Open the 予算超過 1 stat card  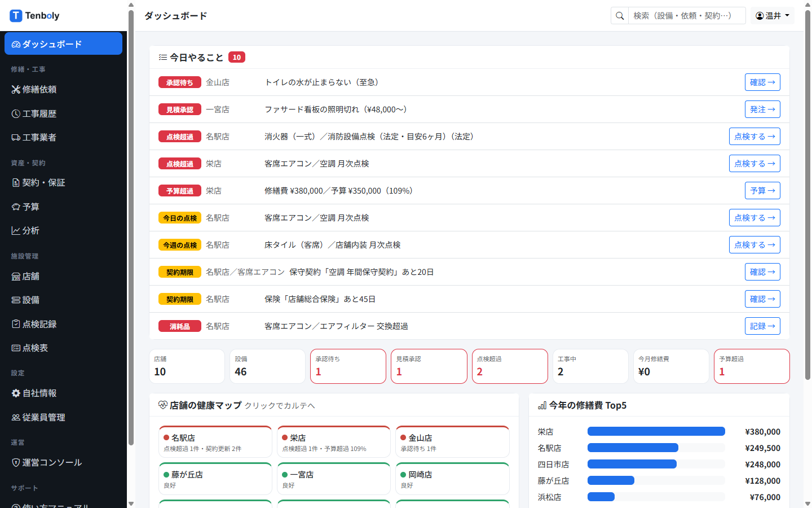pyautogui.click(x=752, y=366)
